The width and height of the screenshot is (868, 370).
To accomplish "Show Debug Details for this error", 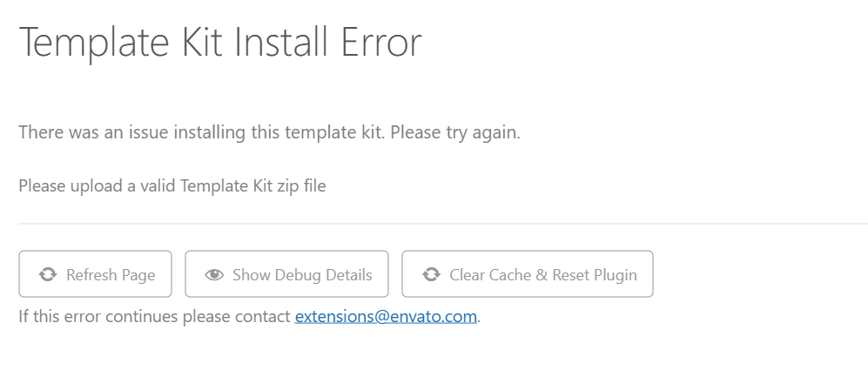I will click(288, 274).
